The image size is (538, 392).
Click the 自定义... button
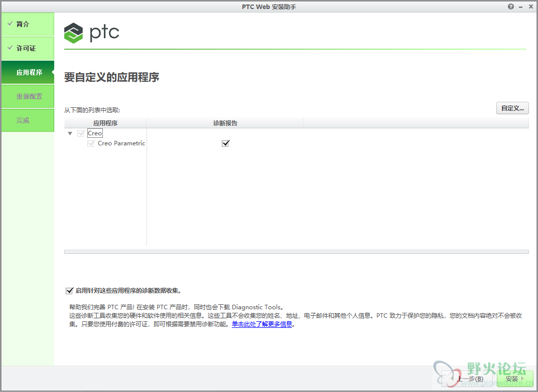click(x=512, y=108)
